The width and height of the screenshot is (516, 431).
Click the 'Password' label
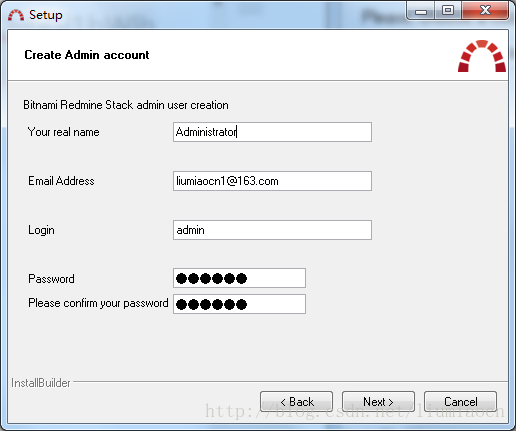(51, 279)
